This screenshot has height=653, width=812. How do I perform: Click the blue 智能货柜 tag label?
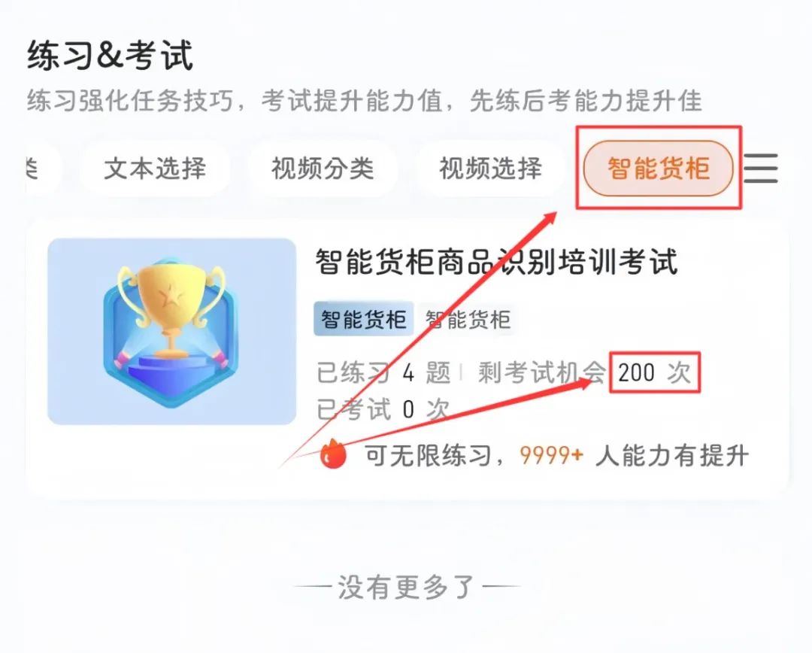pyautogui.click(x=364, y=319)
